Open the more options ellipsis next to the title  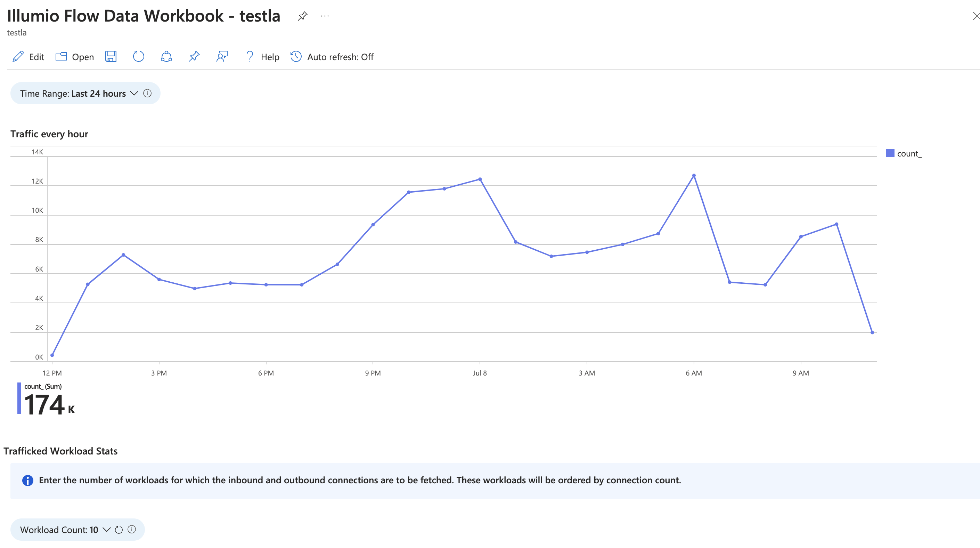[x=325, y=16]
